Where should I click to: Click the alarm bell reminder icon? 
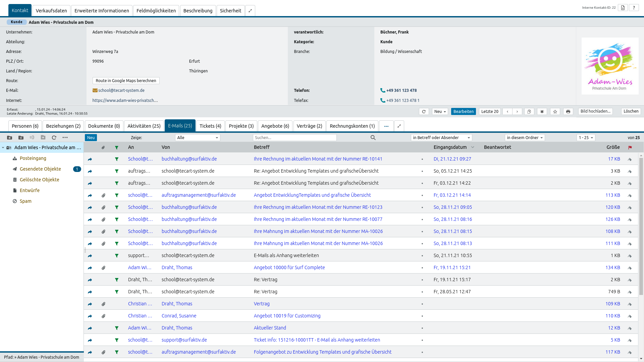tap(542, 112)
